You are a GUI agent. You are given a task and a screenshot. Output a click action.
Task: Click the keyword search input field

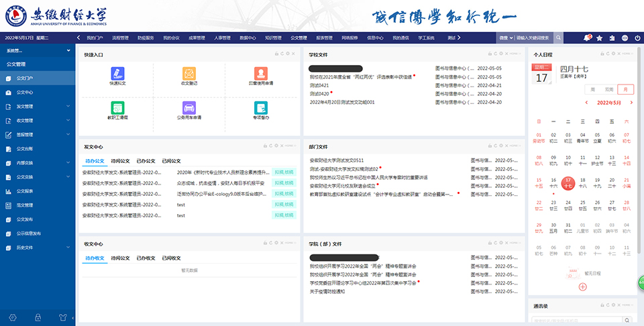[533, 38]
